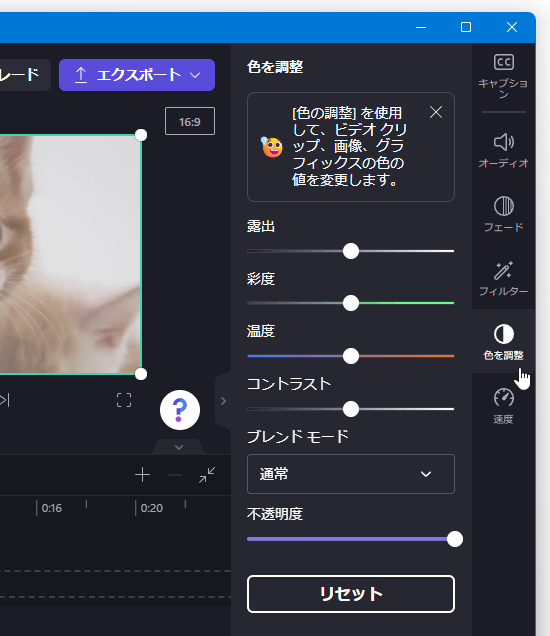
Task: Zoom out the timeline with minus icon
Action: point(175,475)
